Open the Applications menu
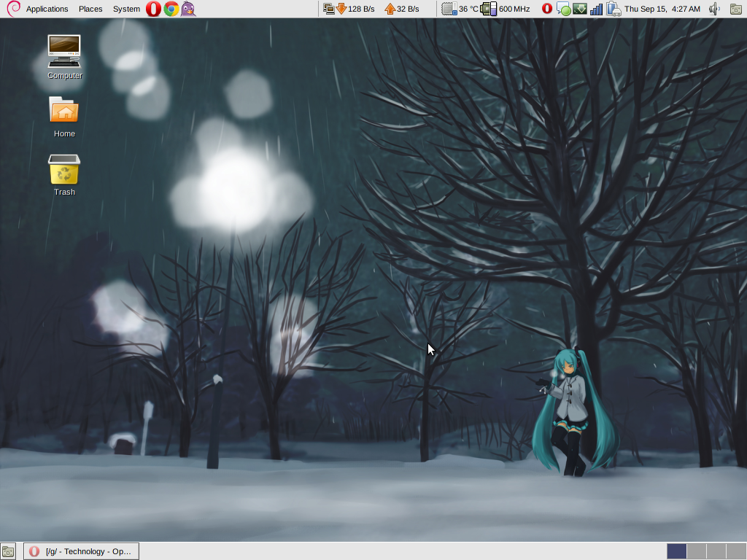 click(x=47, y=9)
